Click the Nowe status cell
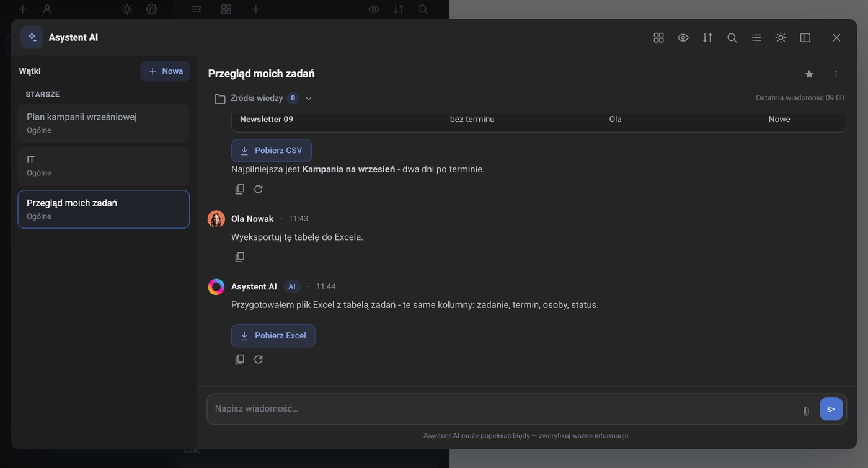 (x=779, y=119)
